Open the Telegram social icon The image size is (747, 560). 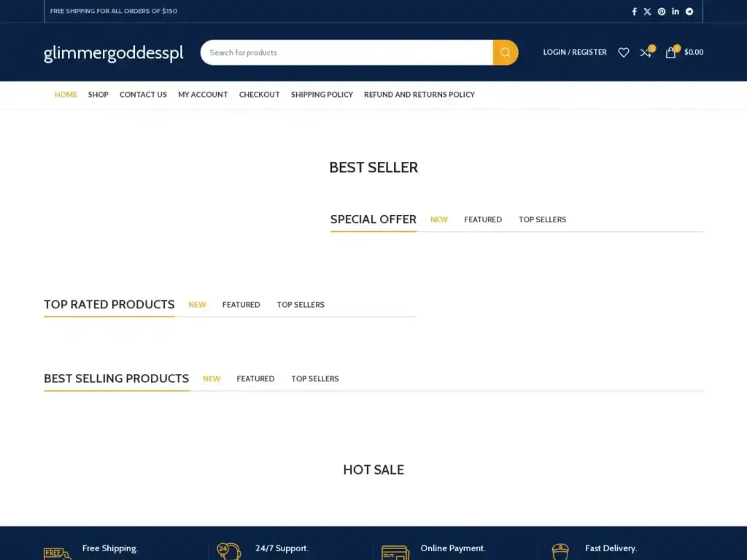pyautogui.click(x=689, y=12)
